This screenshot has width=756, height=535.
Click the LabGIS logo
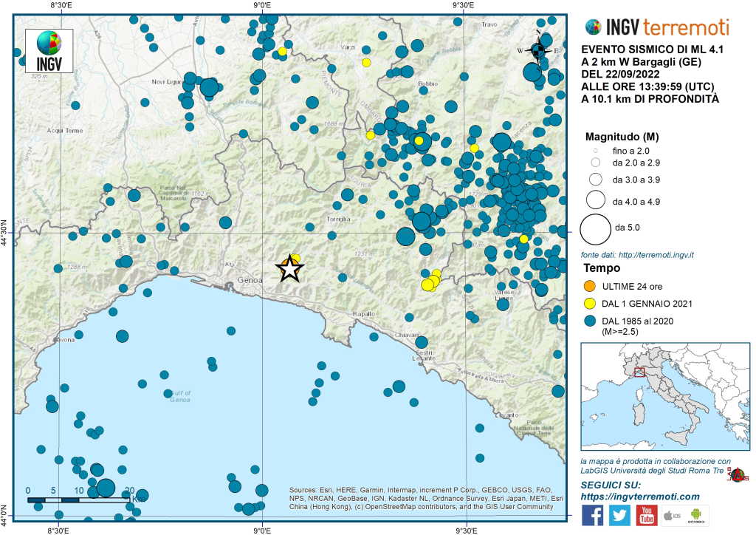pos(738,476)
